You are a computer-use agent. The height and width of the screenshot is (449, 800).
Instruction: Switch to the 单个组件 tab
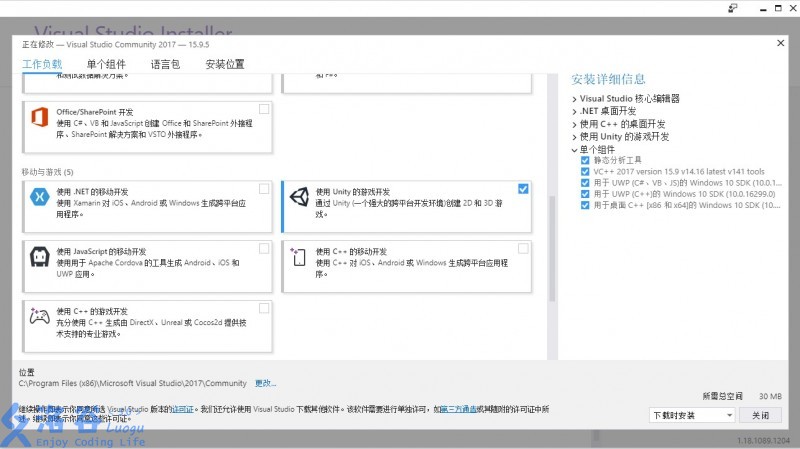tap(106, 64)
